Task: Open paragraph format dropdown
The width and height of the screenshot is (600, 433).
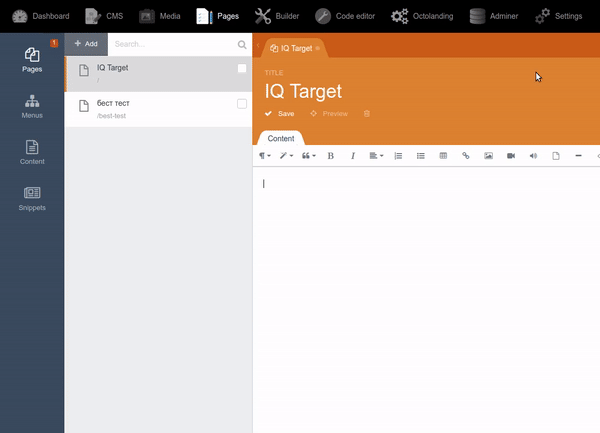Action: tap(265, 156)
